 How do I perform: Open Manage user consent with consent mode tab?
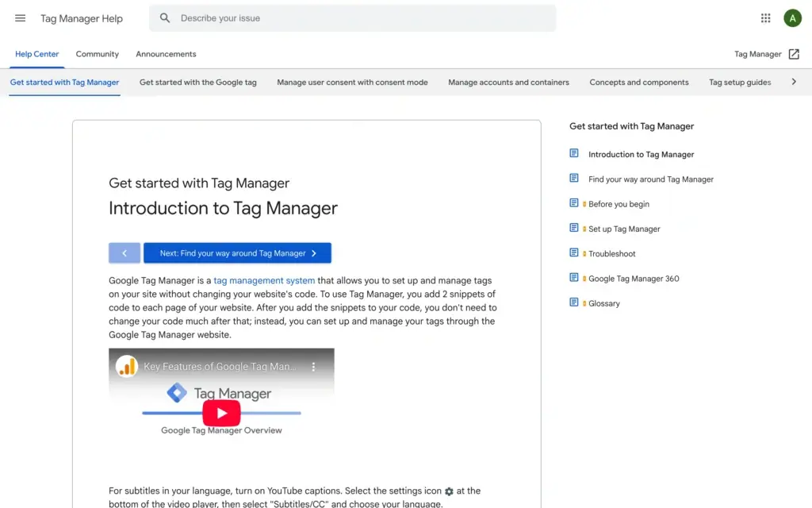[352, 82]
